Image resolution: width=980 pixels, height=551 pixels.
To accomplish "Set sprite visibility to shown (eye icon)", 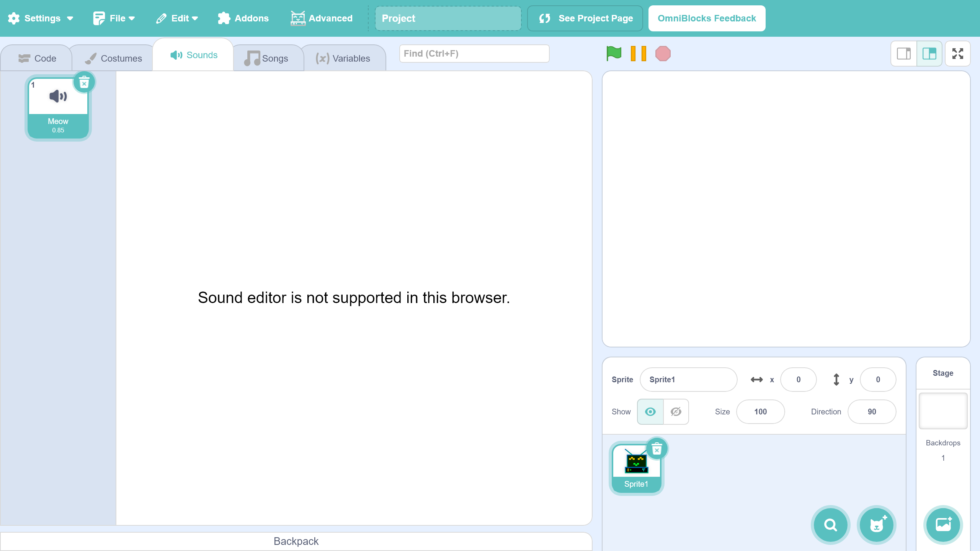I will click(650, 412).
